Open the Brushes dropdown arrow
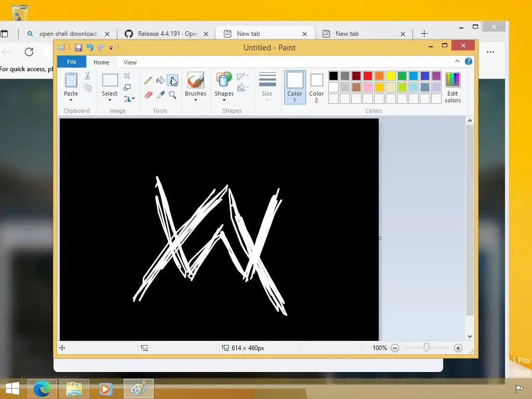 pyautogui.click(x=195, y=100)
